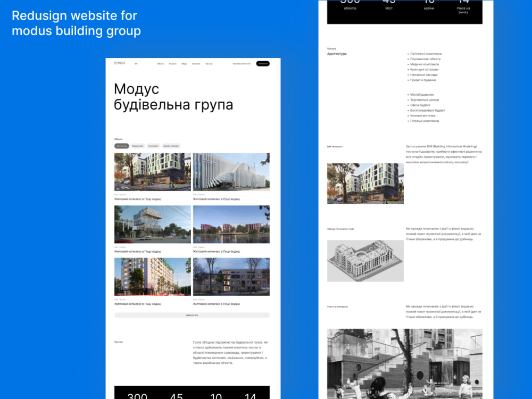Open the gray axonometric building model image

click(x=365, y=261)
